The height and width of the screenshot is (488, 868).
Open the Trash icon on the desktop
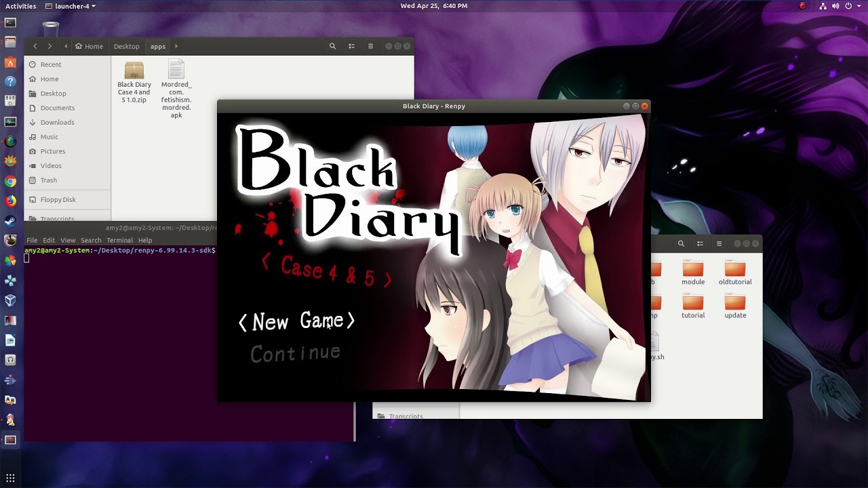pyautogui.click(x=50, y=29)
